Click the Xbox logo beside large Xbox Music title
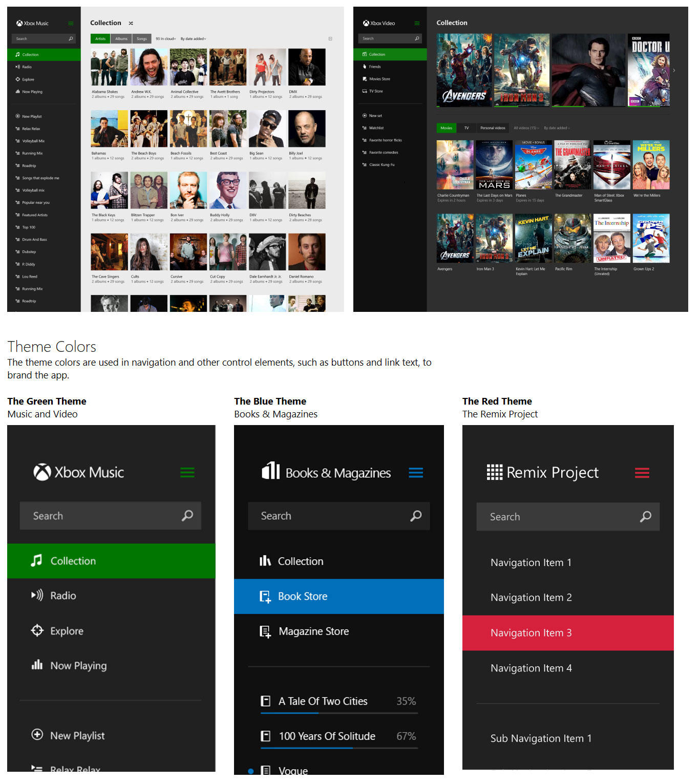Screen dimensions: 700x782 pos(42,472)
